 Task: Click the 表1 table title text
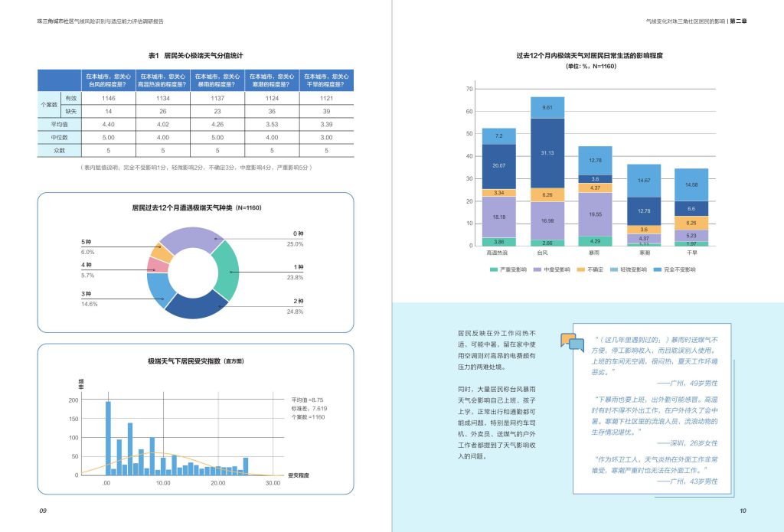tap(195, 56)
